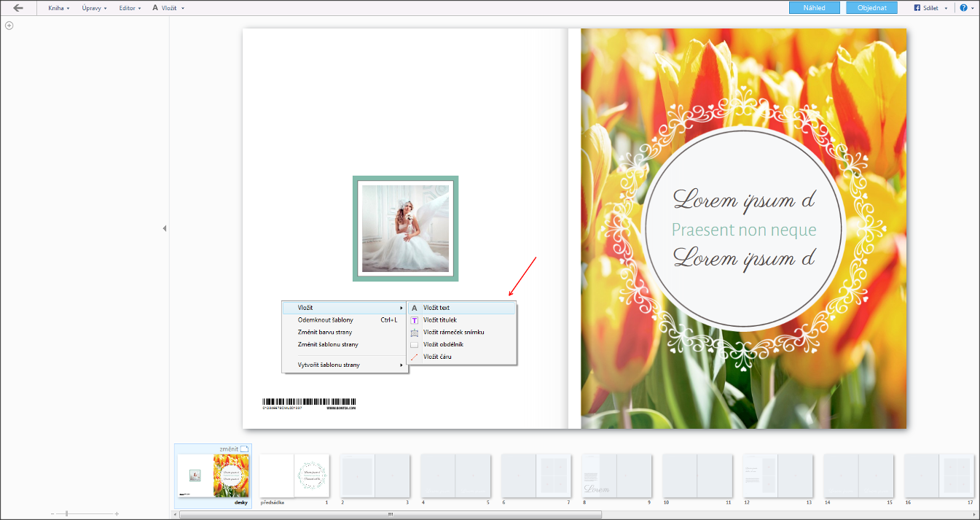
Task: Click the scrollbar left arrow under thumbnails
Action: (x=176, y=514)
